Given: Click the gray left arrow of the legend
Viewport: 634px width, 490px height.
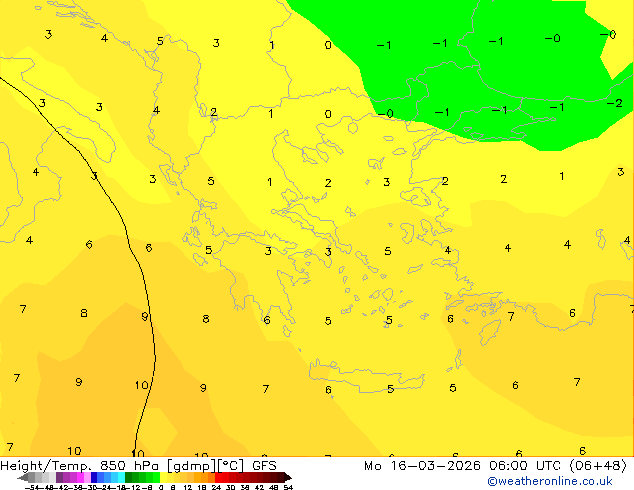Looking at the screenshot, I should [x=23, y=477].
